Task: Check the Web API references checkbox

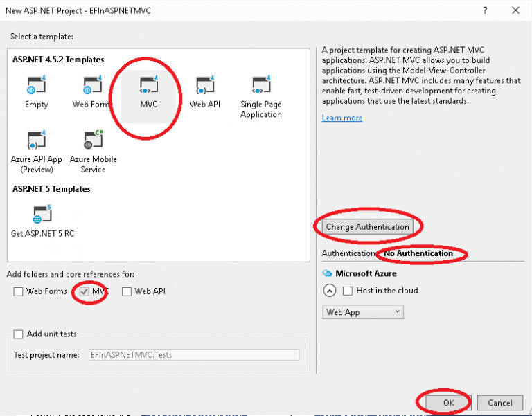Action: [x=127, y=291]
